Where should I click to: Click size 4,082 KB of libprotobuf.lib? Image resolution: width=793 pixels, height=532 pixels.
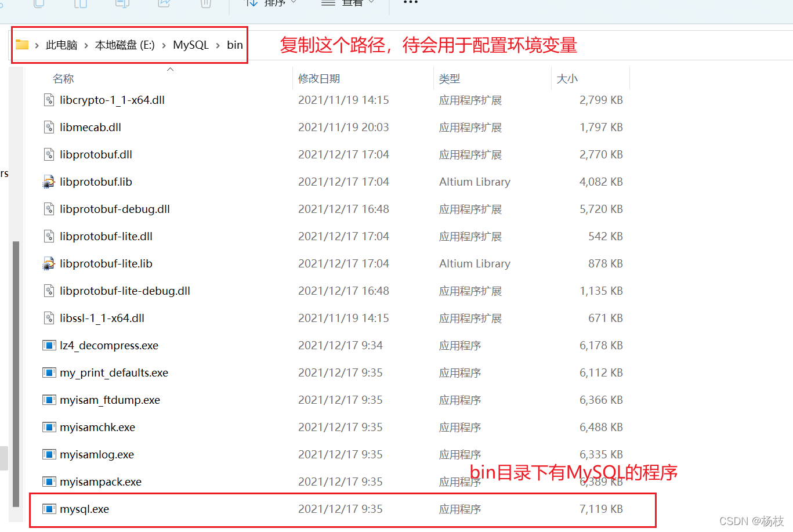point(601,182)
